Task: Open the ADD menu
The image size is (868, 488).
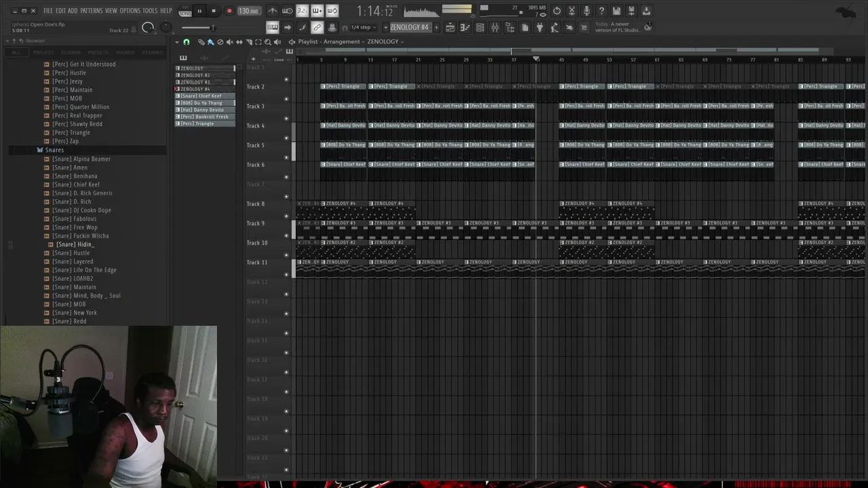Action: 73,11
